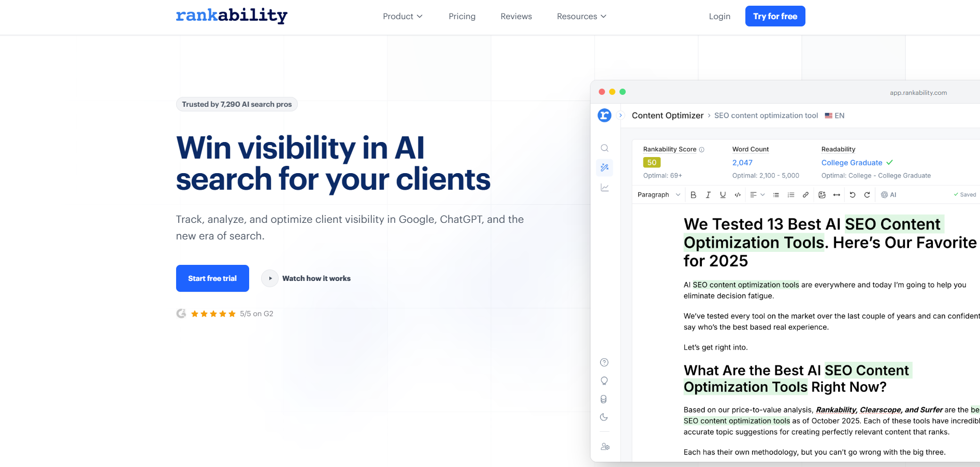The image size is (980, 467).
Task: Click the search magnifier sidebar icon
Action: [604, 148]
